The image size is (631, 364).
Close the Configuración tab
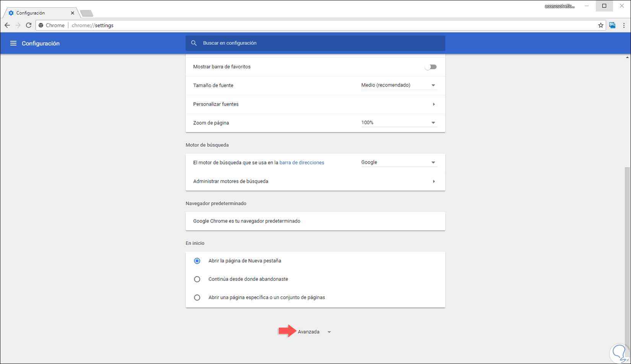[72, 13]
